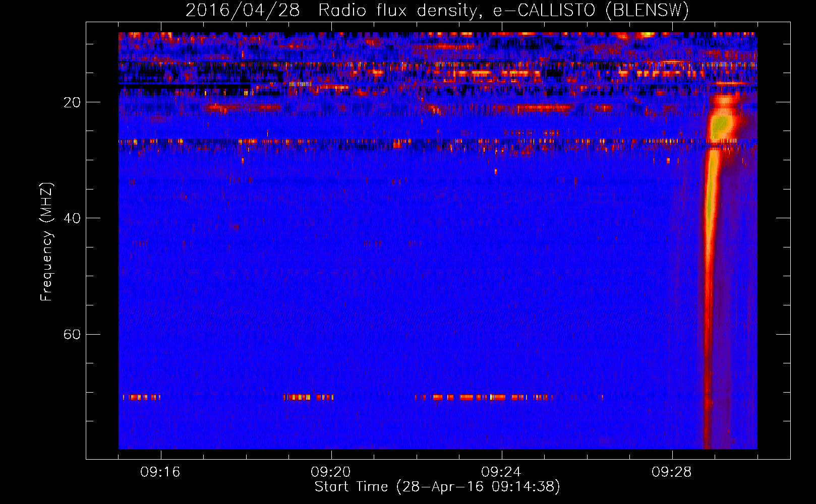Click the 09:16 time tick label

pyautogui.click(x=160, y=472)
